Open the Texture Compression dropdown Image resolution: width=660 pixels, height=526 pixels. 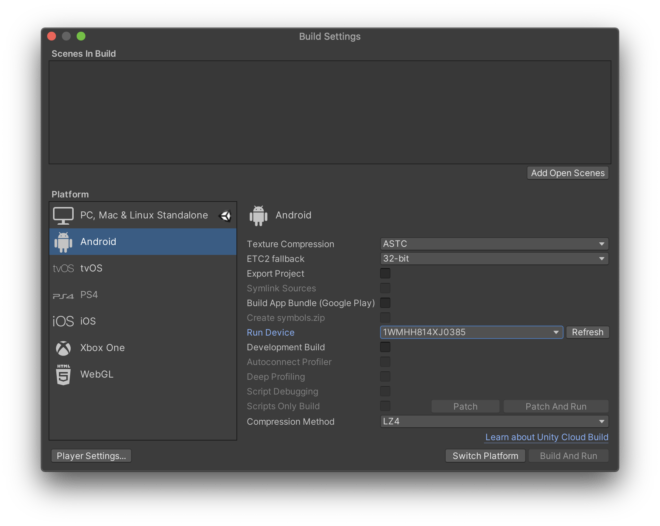point(494,244)
